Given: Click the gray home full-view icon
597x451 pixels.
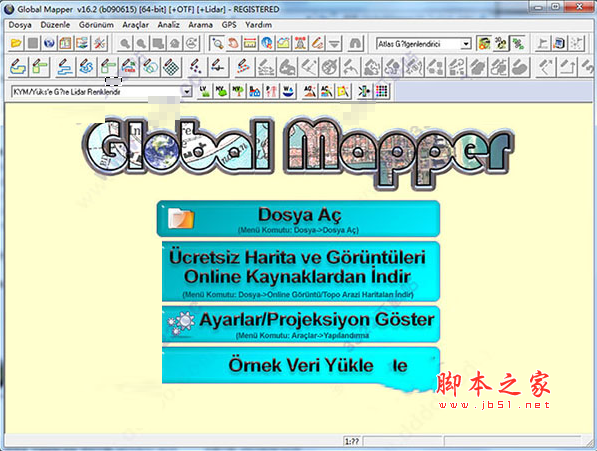Looking at the screenshot, I should (x=175, y=43).
